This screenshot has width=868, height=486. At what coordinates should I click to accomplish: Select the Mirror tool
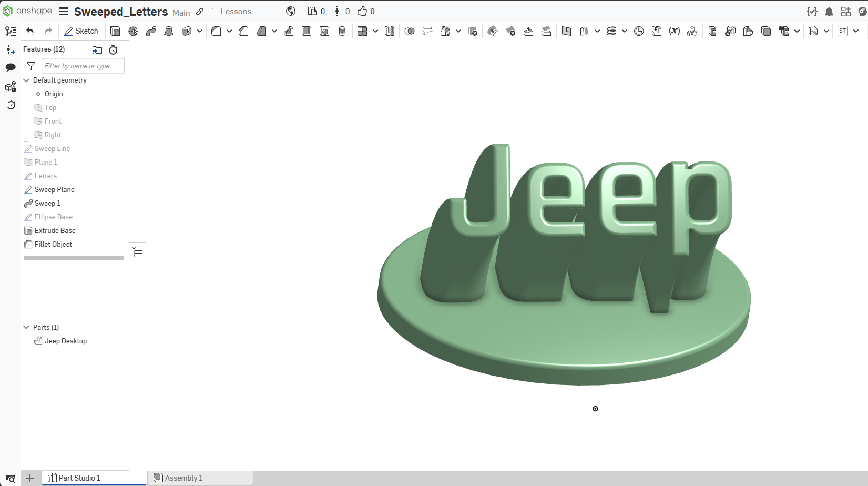tap(390, 31)
